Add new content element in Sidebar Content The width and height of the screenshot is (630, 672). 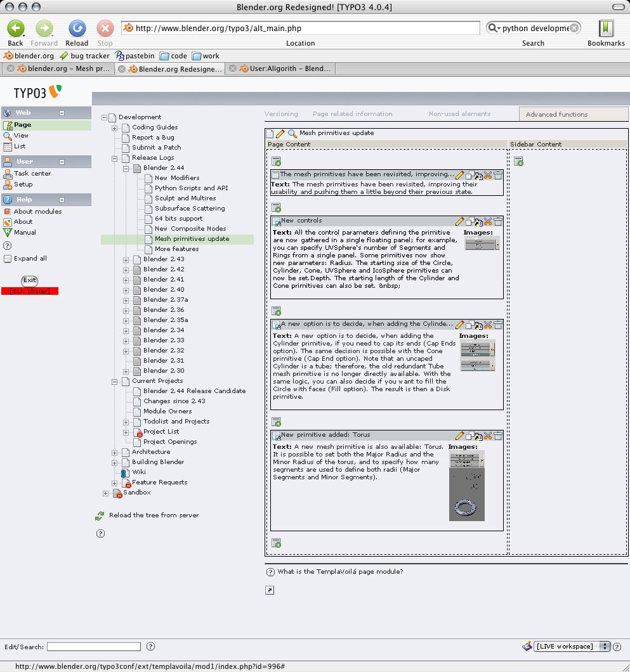(518, 162)
